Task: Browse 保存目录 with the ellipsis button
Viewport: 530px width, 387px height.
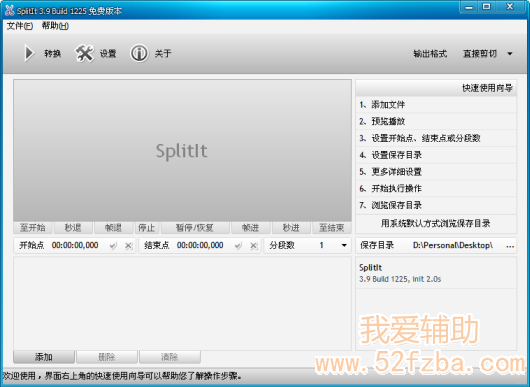Action: [510, 246]
